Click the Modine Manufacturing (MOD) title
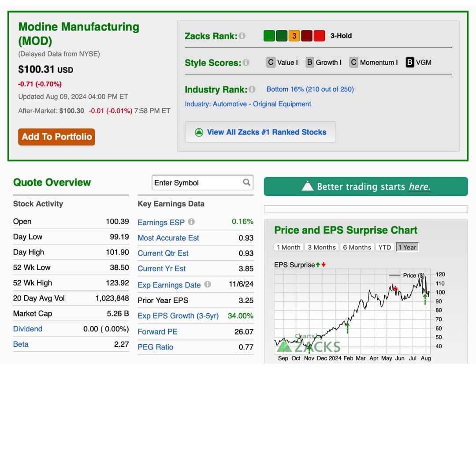Image resolution: width=476 pixels, height=476 pixels. point(78,33)
